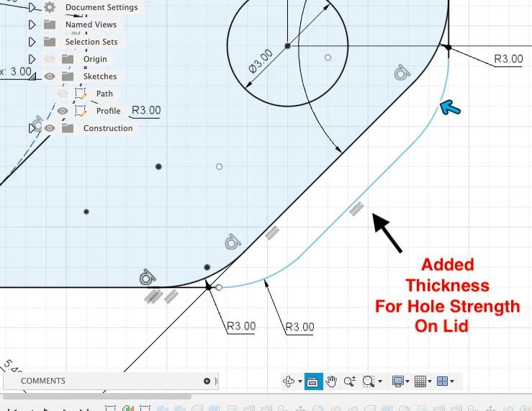The width and height of the screenshot is (532, 411).
Task: Add a comment with plus icon
Action: pos(207,381)
